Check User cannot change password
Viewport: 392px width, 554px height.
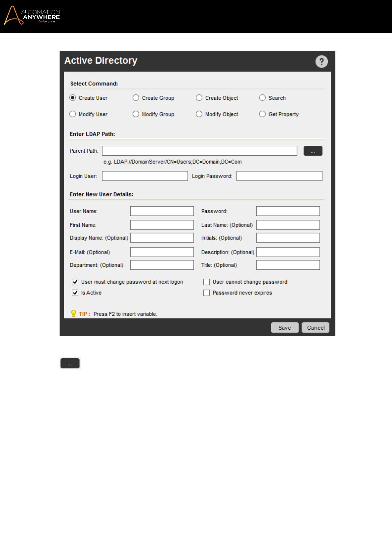coord(207,282)
